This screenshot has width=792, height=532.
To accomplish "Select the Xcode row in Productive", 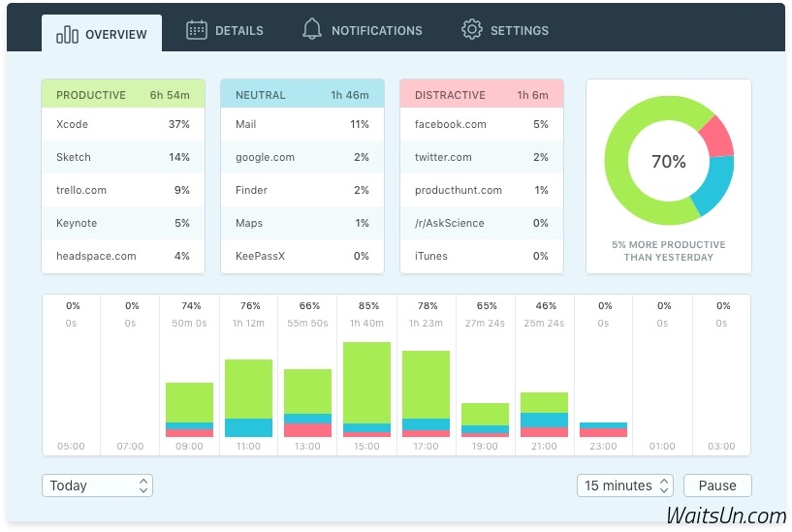I will point(123,124).
